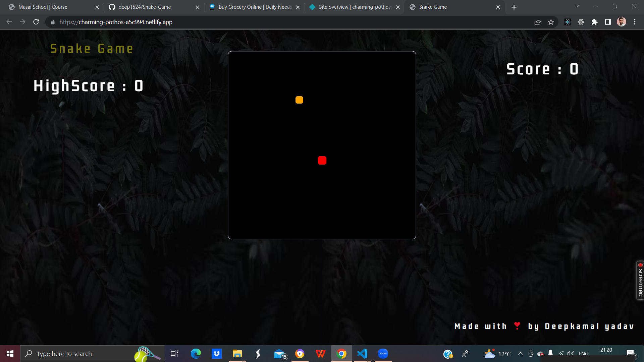This screenshot has width=644, height=362.
Task: Click the speaker icon to adjust volume
Action: (570, 353)
